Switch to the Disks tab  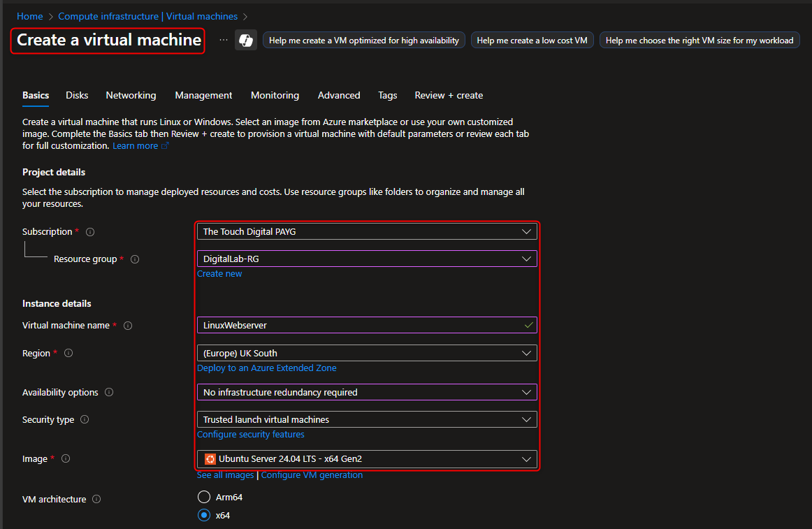(x=76, y=95)
